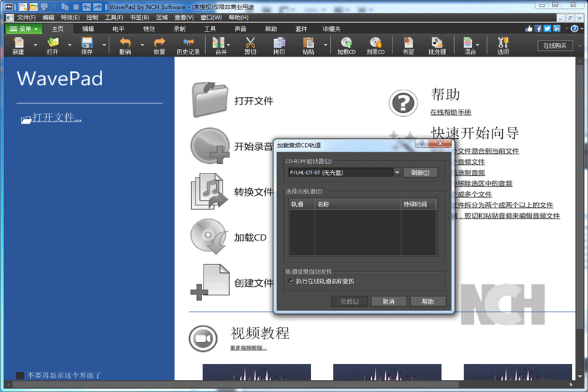Open the CD-ROM 驱动器 drive dropdown
This screenshot has height=392, width=588.
pos(397,172)
